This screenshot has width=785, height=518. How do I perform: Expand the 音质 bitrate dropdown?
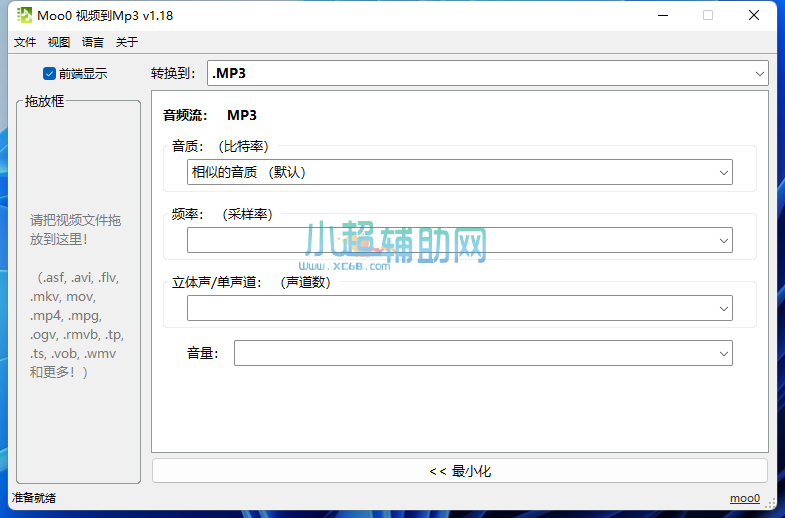[460, 172]
